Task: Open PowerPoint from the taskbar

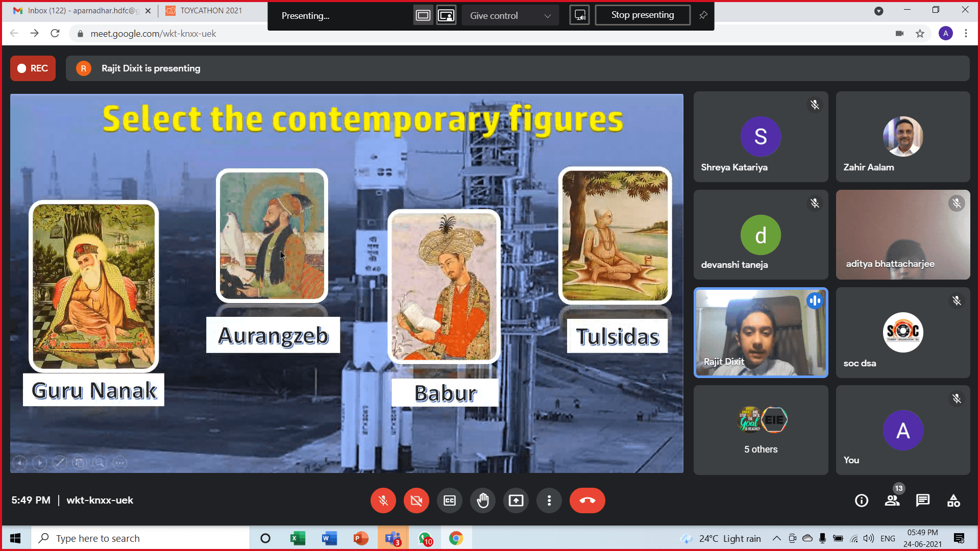Action: [361, 538]
